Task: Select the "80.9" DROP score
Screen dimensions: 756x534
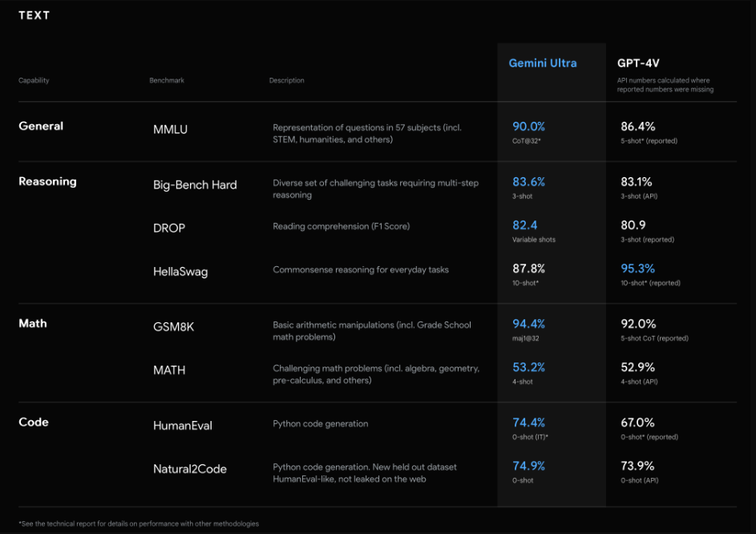Action: pos(633,225)
